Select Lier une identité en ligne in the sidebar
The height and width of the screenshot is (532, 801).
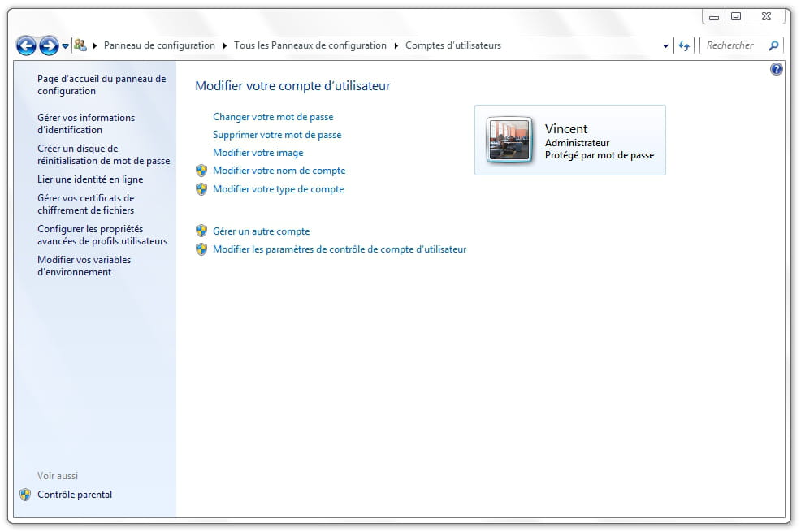click(x=90, y=179)
